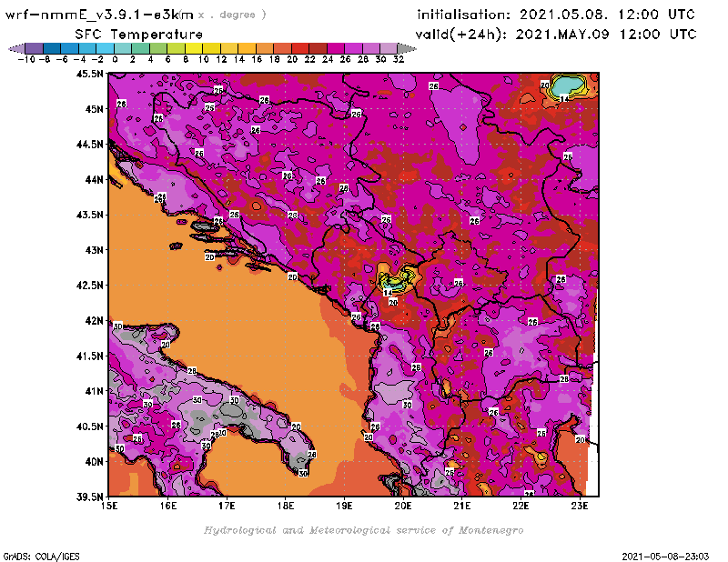Click the legend swatch between 20 and 22
728x562 pixels.
(x=300, y=48)
